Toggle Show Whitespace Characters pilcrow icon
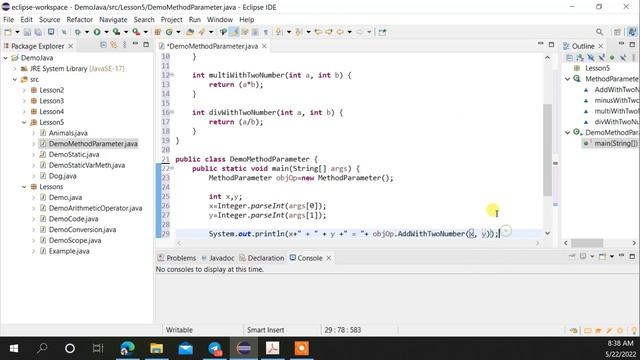The height and width of the screenshot is (360, 640). pos(266,32)
